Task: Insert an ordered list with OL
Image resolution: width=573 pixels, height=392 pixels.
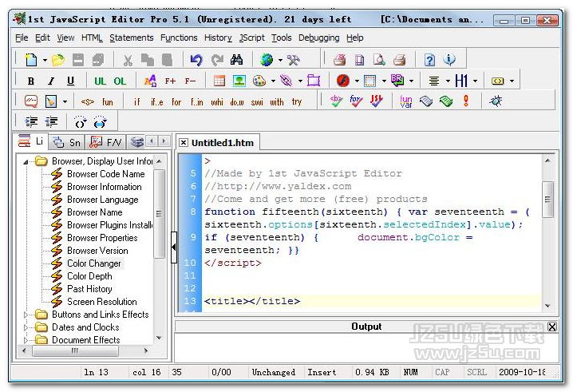Action: 120,81
